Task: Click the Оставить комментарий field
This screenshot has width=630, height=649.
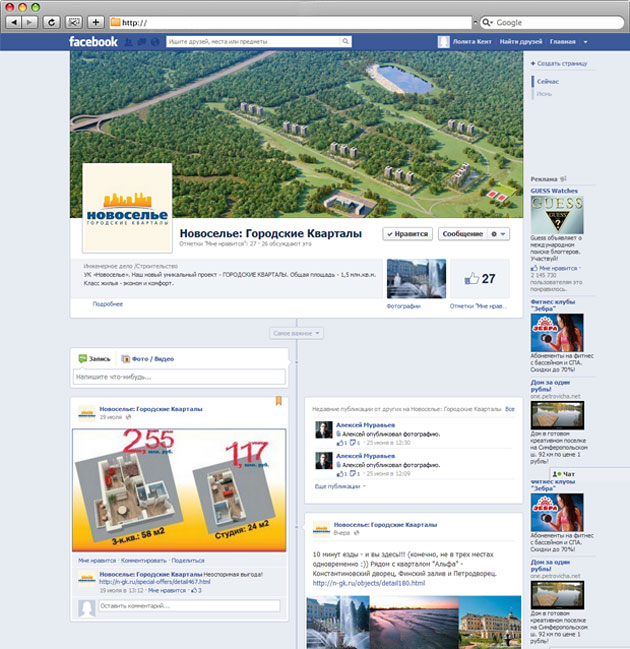Action: [x=189, y=606]
